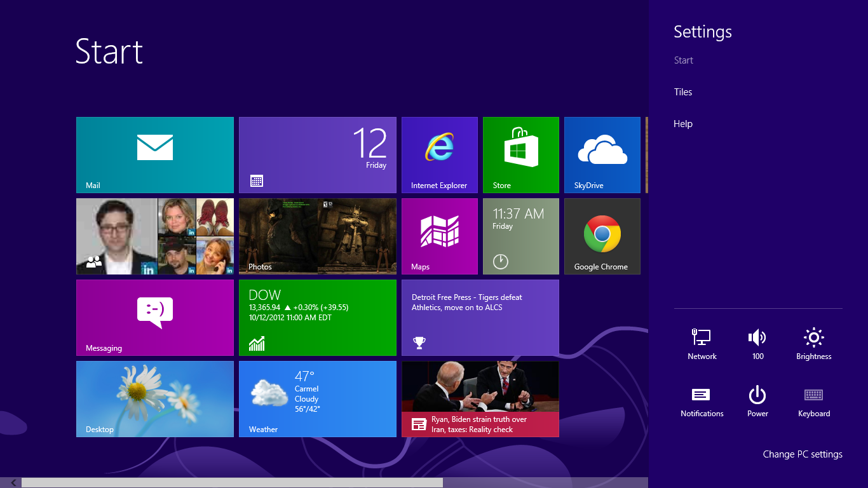The width and height of the screenshot is (868, 488).
Task: Open the People tile with contact photos
Action: point(155,236)
